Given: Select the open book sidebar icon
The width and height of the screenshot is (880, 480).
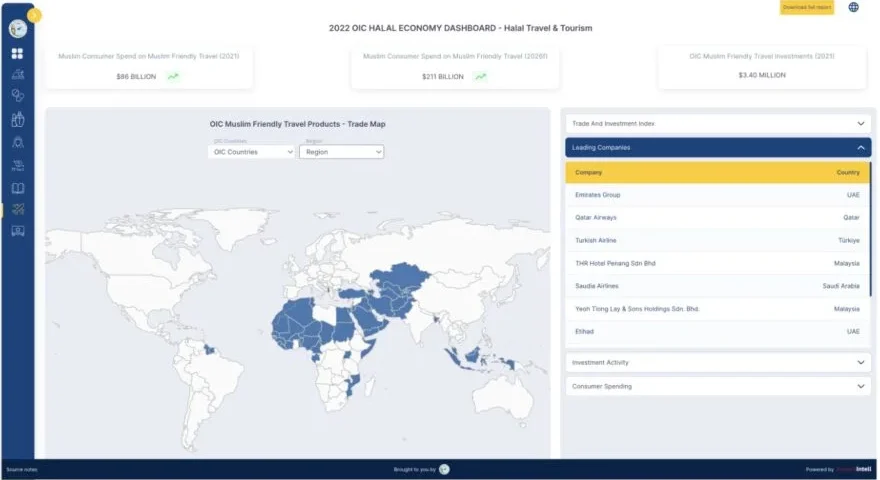Looking at the screenshot, I should pos(17,188).
